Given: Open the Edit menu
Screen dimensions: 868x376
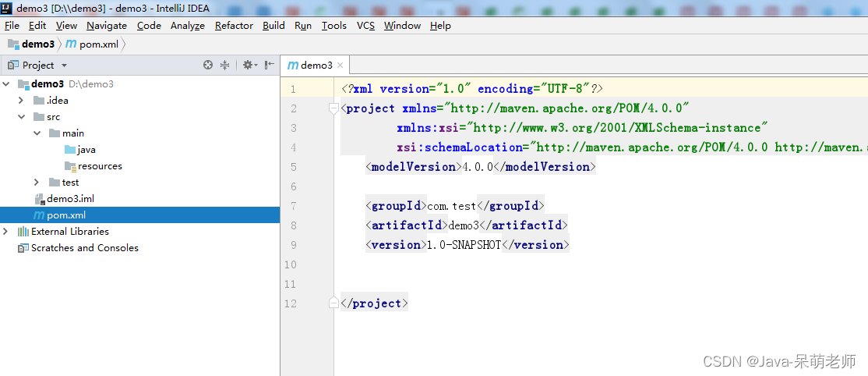Looking at the screenshot, I should [x=37, y=26].
